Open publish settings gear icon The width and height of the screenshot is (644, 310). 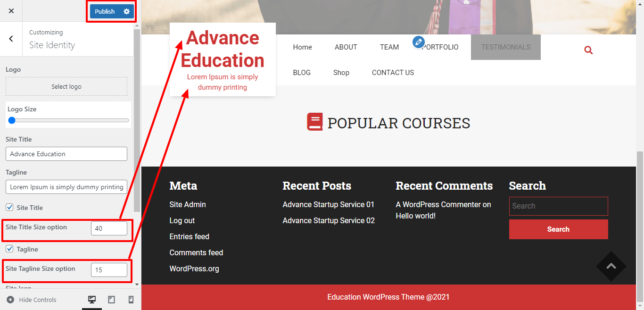(x=126, y=11)
